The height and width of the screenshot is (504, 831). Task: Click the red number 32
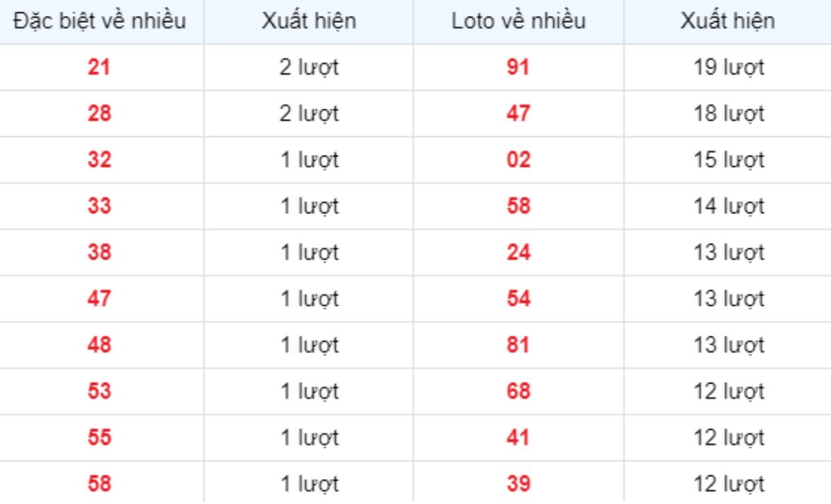pos(99,160)
